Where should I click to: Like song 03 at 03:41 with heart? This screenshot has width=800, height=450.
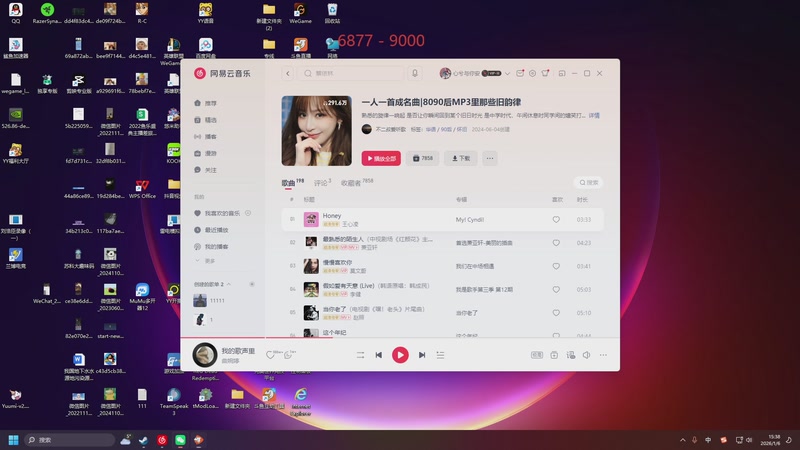[556, 266]
